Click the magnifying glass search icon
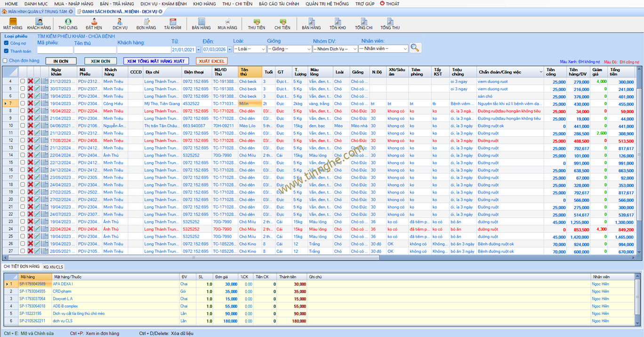This screenshot has height=337, width=644. pos(415,48)
